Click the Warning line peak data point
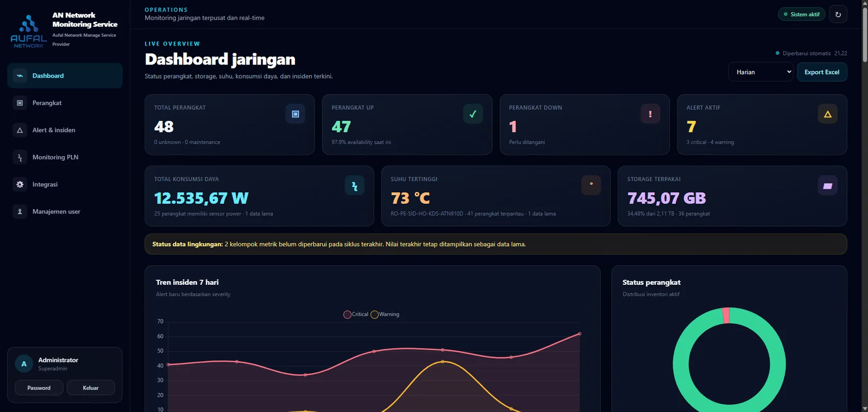The image size is (868, 412). tap(443, 362)
